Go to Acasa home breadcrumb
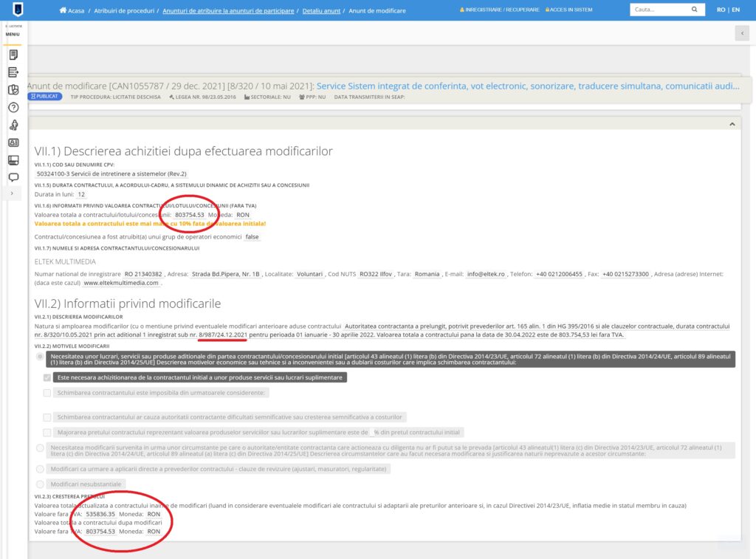 pyautogui.click(x=72, y=10)
